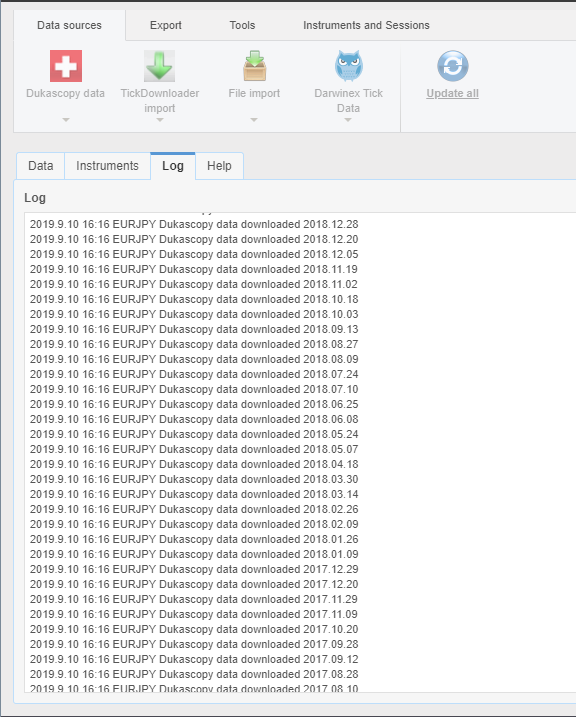Viewport: 576px width, 717px height.
Task: Select log entry downloaded 2018.12.05
Action: (x=194, y=254)
